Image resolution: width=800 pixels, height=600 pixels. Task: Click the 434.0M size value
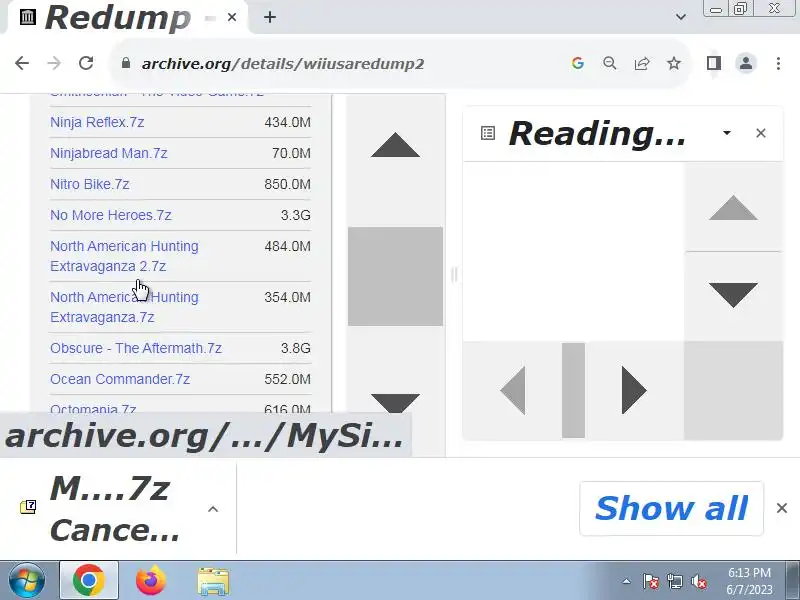[x=287, y=122]
